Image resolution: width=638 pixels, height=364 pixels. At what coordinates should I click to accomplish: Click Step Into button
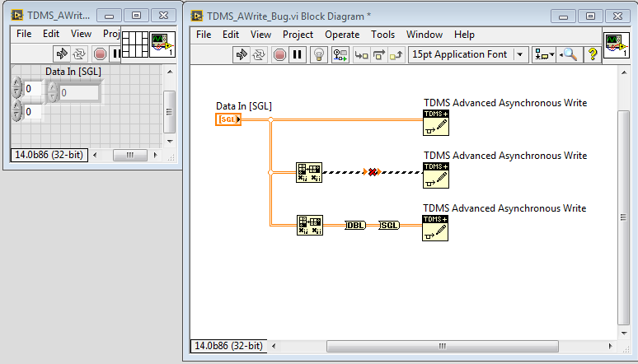(x=361, y=54)
